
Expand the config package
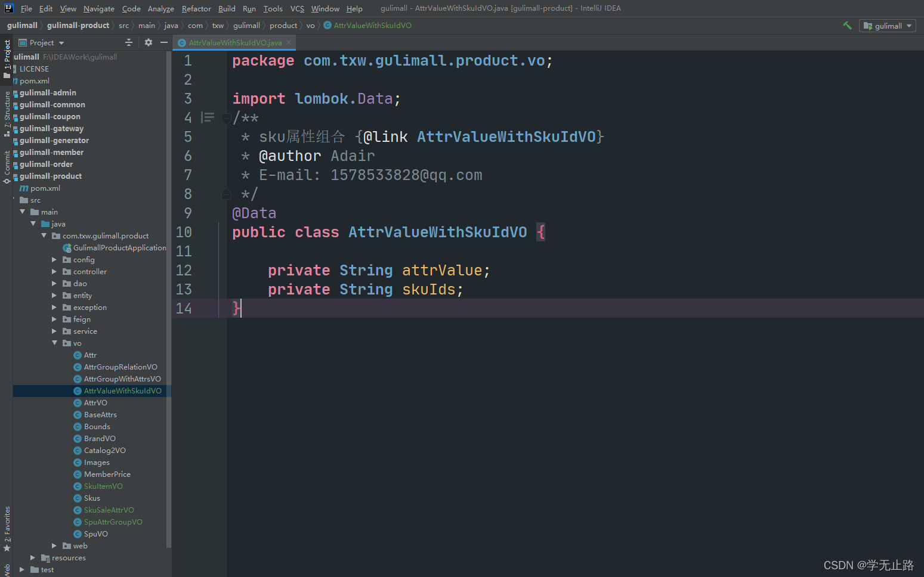[54, 259]
